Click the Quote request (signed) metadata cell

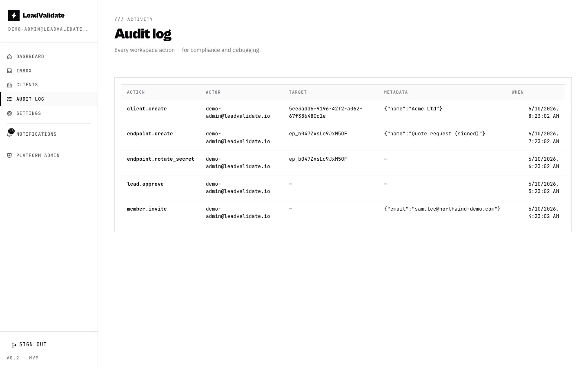[435, 134]
